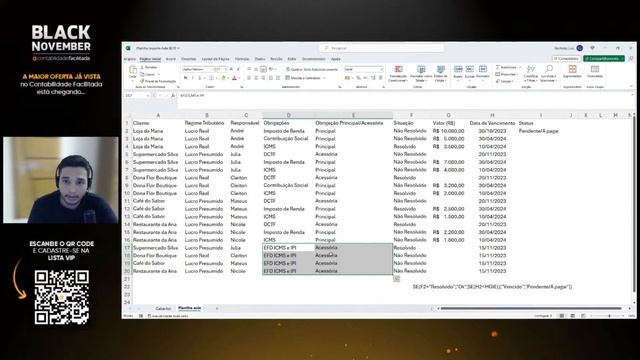Toggle bold (N) formatting

[x=186, y=78]
